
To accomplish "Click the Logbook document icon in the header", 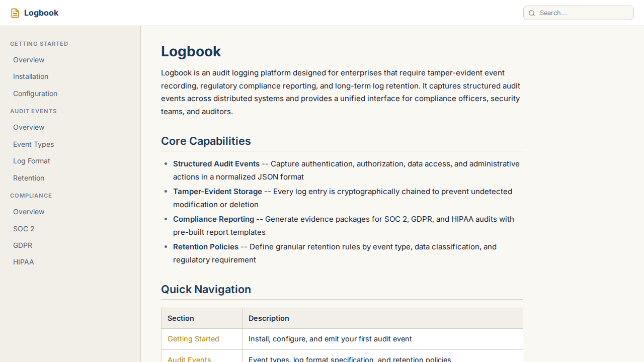I will pos(15,13).
